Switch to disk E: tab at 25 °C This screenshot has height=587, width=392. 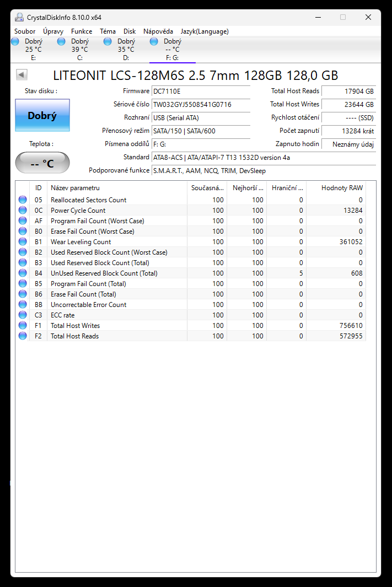33,50
